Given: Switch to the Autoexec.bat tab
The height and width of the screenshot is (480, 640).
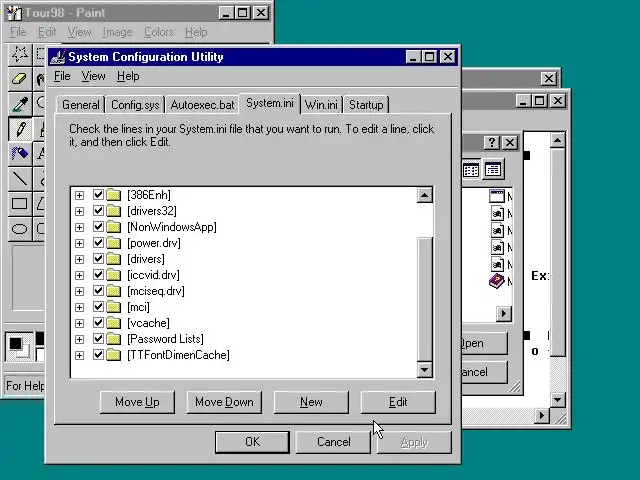Looking at the screenshot, I should point(202,105).
